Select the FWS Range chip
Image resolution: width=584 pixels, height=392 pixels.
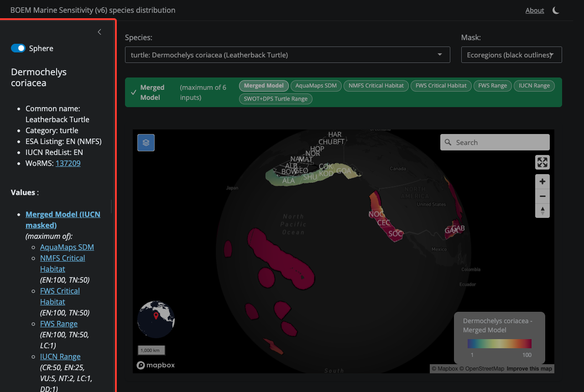click(493, 85)
